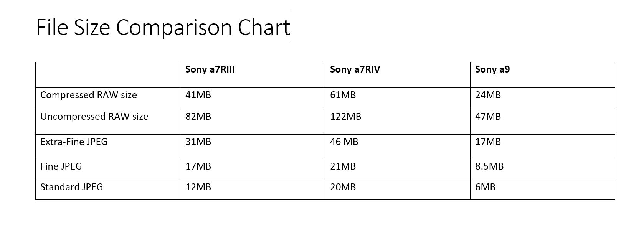
Task: Click the 6MB table cell
Action: (543, 190)
